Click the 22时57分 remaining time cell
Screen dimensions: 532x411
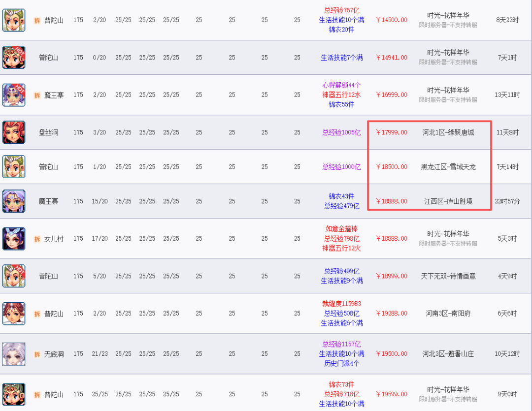point(507,201)
